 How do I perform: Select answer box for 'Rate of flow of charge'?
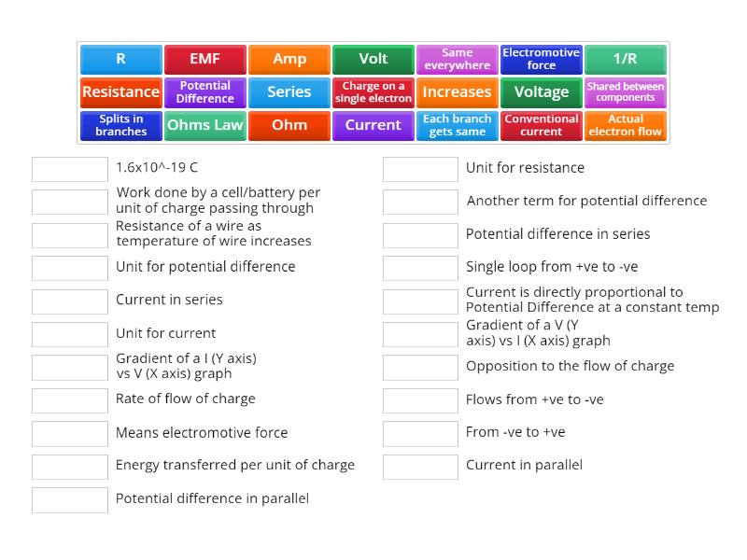point(70,400)
